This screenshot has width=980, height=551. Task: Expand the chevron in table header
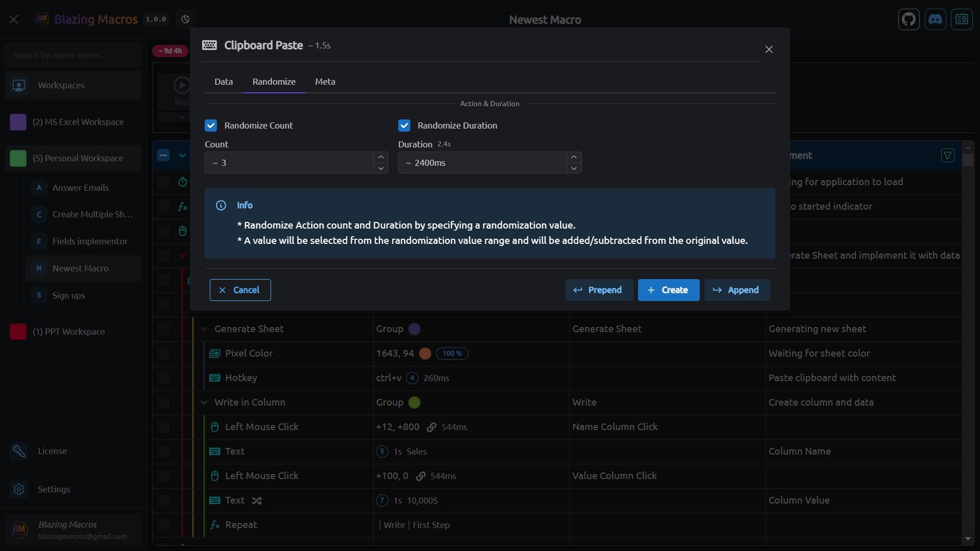click(182, 156)
